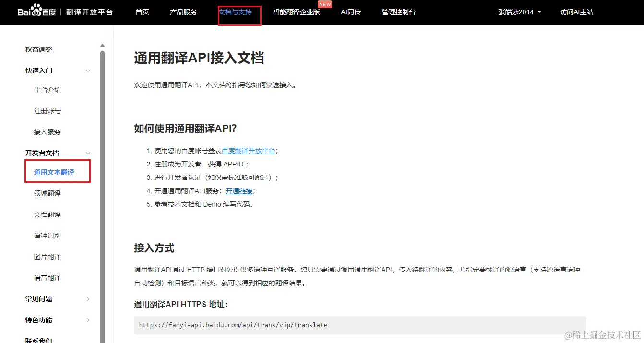
Task: Open the 文档与支持 nav menu
Action: [235, 12]
